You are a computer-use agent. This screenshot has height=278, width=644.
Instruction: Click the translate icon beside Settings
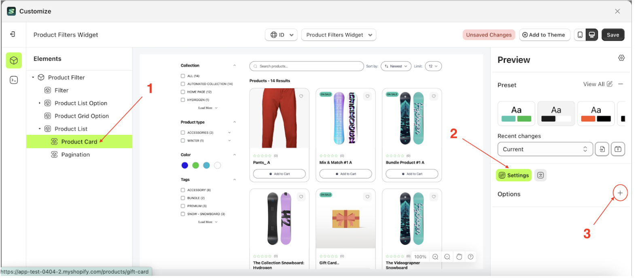540,175
